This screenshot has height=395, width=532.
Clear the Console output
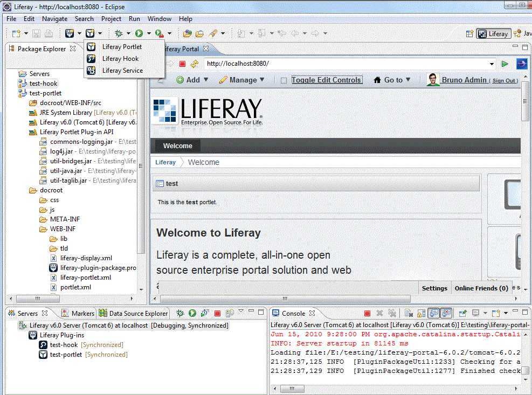[x=409, y=313]
